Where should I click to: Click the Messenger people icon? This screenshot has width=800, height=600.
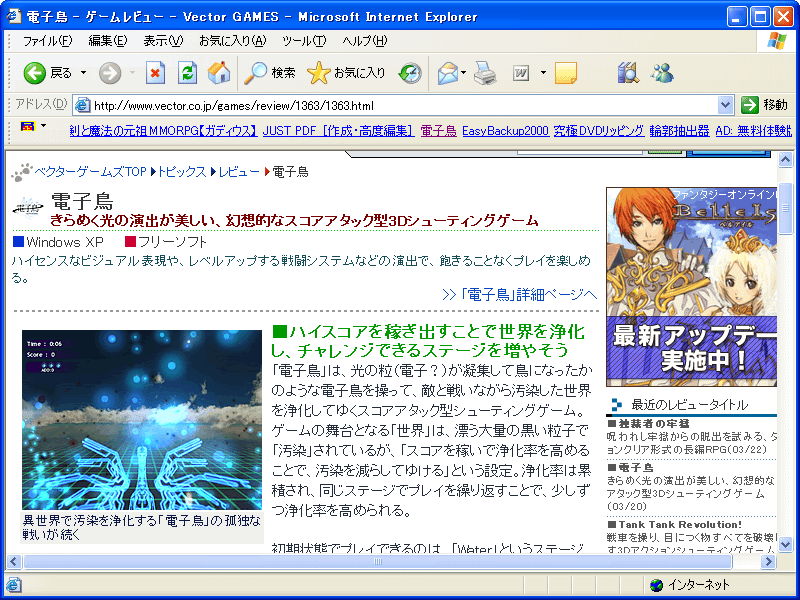click(x=661, y=73)
